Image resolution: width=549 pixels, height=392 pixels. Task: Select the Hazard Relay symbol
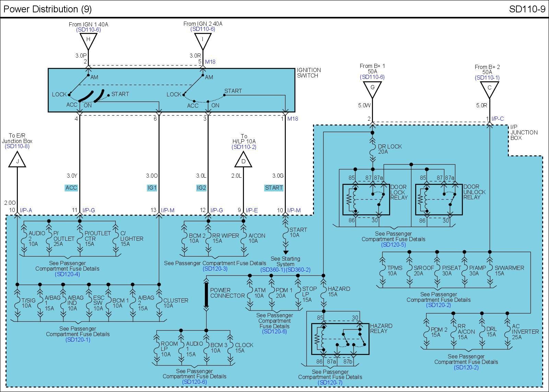coord(340,339)
